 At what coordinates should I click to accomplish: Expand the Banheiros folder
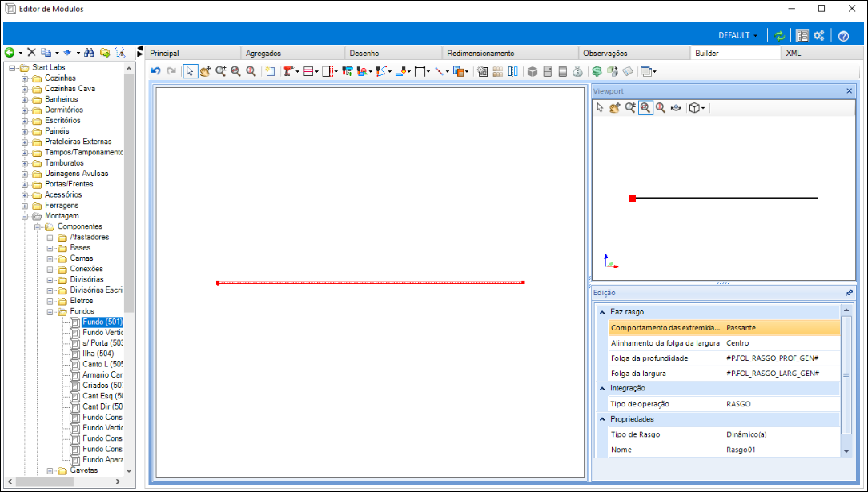click(x=25, y=99)
